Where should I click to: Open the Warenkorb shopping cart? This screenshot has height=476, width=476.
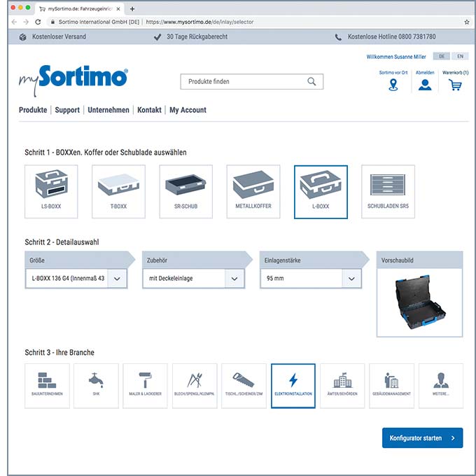pos(456,85)
